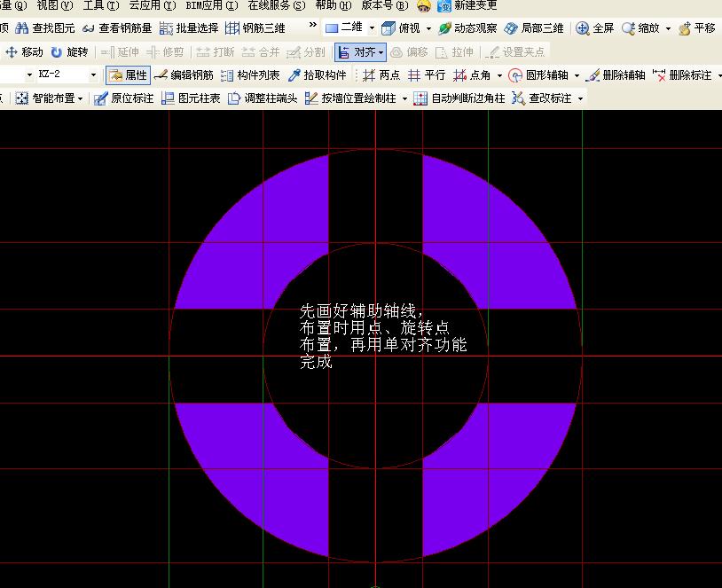The width and height of the screenshot is (722, 588).
Task: Open 查看钢筋量 tool
Action: click(117, 28)
